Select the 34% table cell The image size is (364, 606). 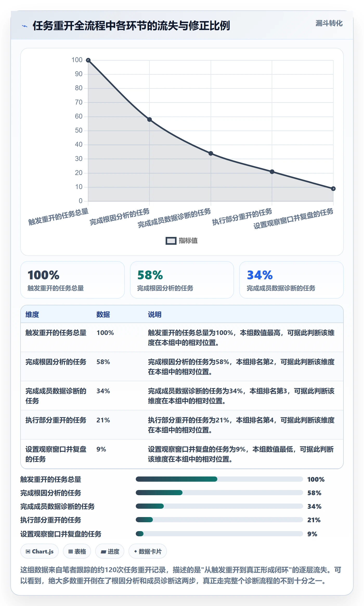pyautogui.click(x=103, y=391)
